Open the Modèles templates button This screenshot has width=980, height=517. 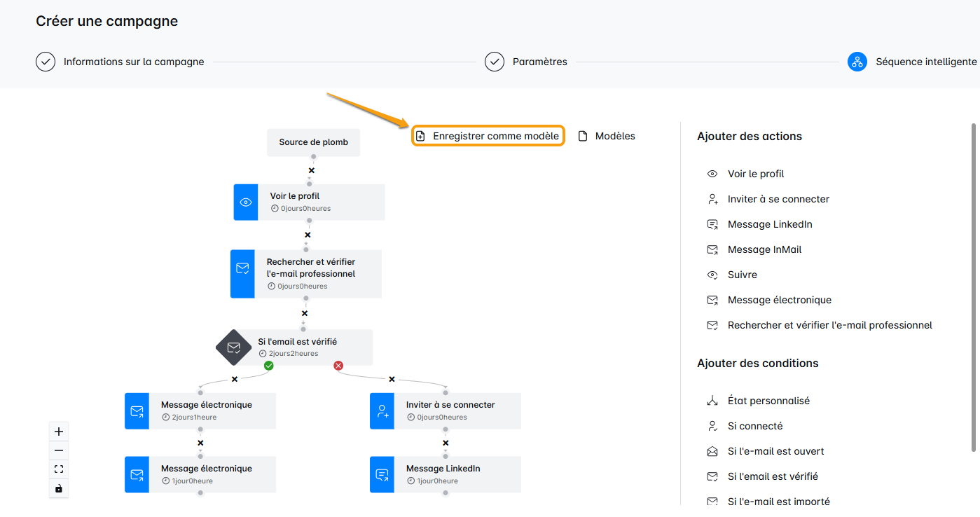[607, 136]
